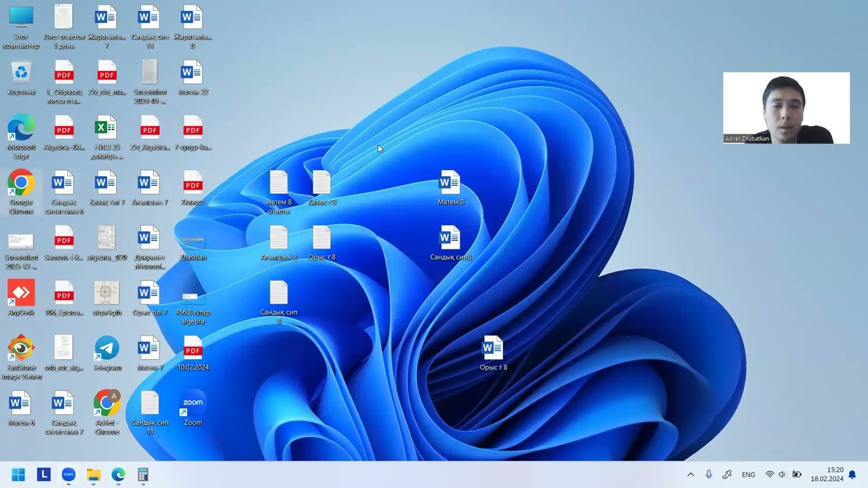
Task: Expand hidden system tray icons
Action: (690, 474)
